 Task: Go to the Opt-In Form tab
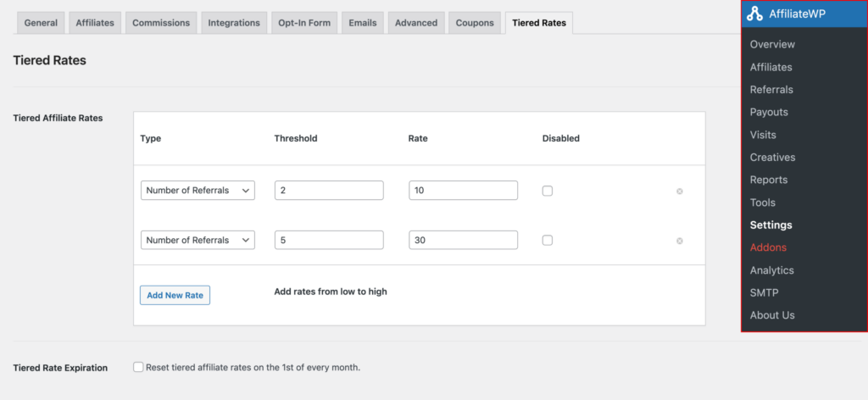[x=304, y=23]
